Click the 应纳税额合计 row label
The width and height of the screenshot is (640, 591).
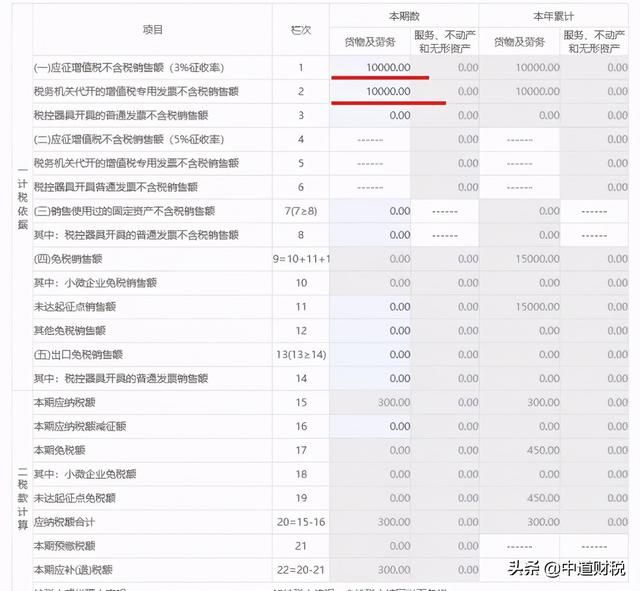pyautogui.click(x=66, y=522)
